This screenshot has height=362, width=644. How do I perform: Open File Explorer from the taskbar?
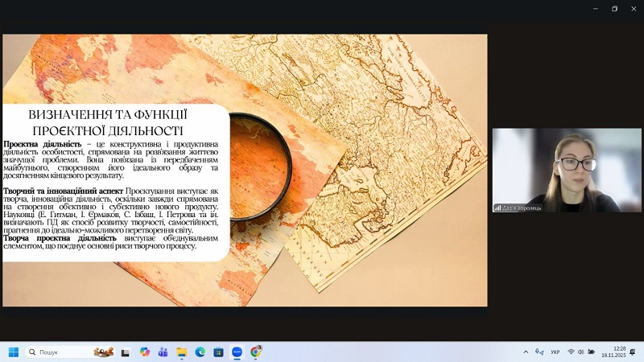pyautogui.click(x=182, y=352)
